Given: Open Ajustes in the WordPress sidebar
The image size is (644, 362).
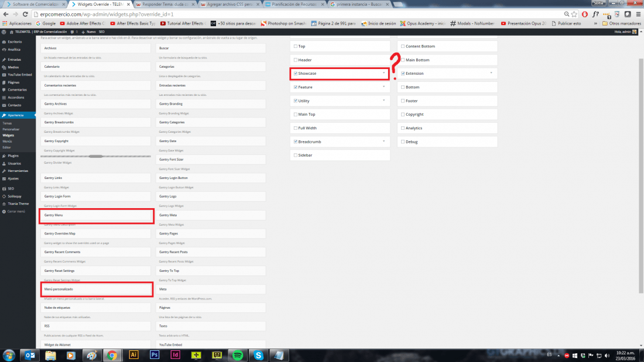Looking at the screenshot, I should [13, 178].
